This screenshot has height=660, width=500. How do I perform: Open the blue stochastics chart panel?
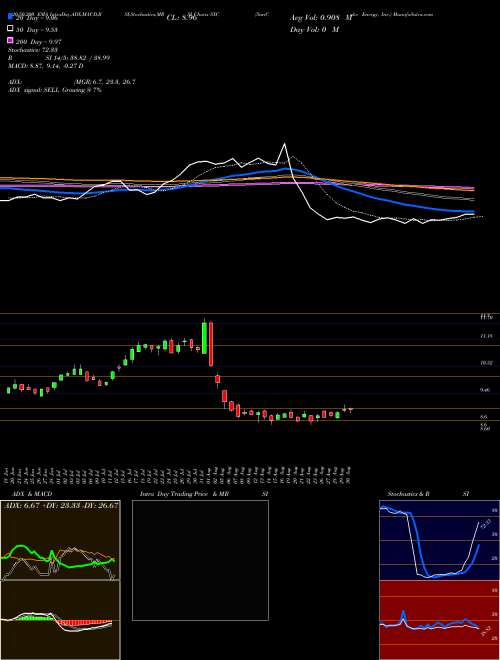439,540
